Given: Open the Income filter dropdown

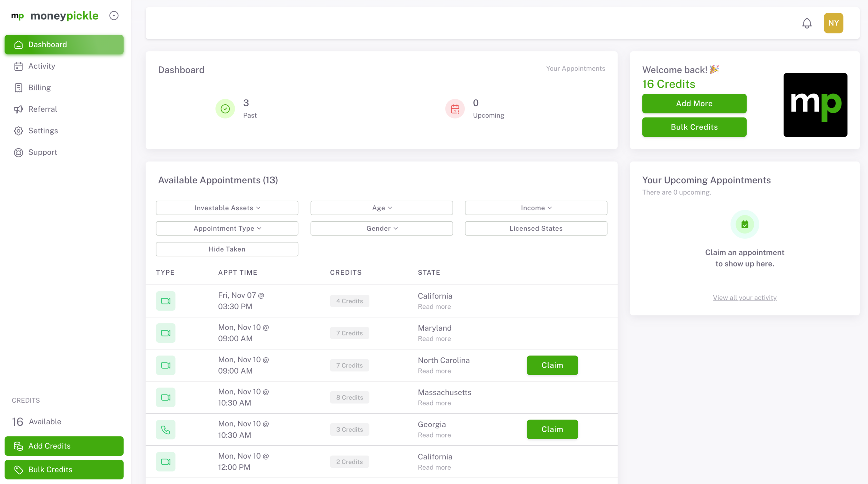Looking at the screenshot, I should (536, 207).
